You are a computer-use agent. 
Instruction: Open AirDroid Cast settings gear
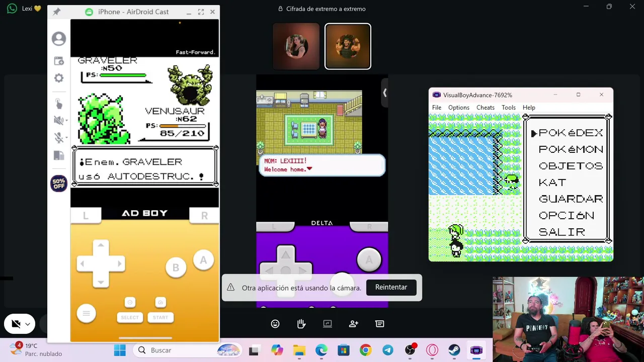59,78
